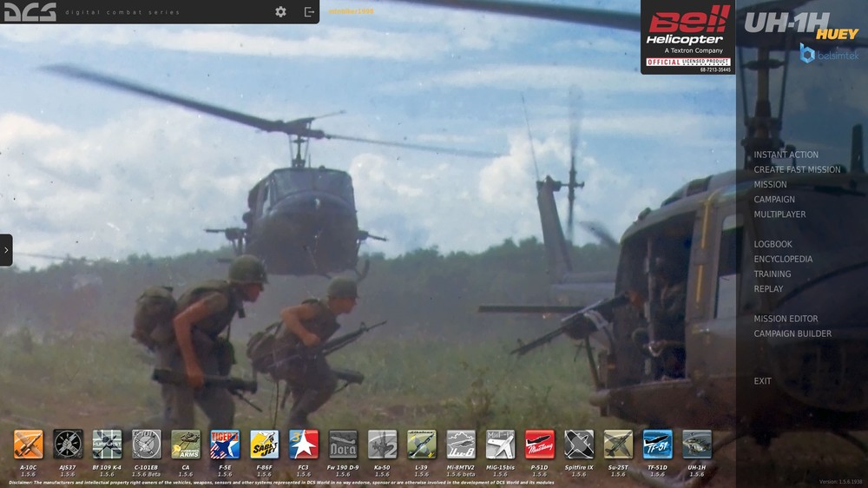Open the ENCYCLOPEDIA

pos(783,260)
